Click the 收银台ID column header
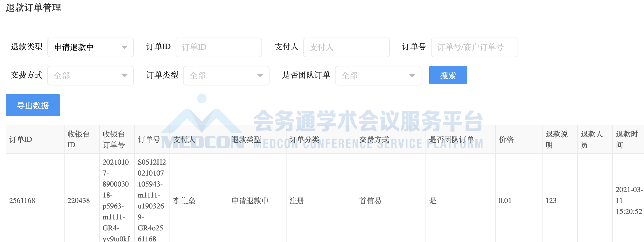Screen dimensions: 644x242 pyautogui.click(x=78, y=139)
